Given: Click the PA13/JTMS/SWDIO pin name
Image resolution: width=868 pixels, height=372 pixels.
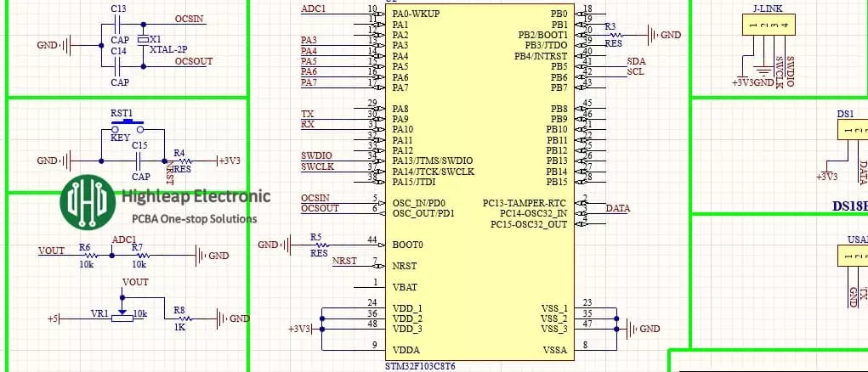Looking at the screenshot, I should coord(432,161).
